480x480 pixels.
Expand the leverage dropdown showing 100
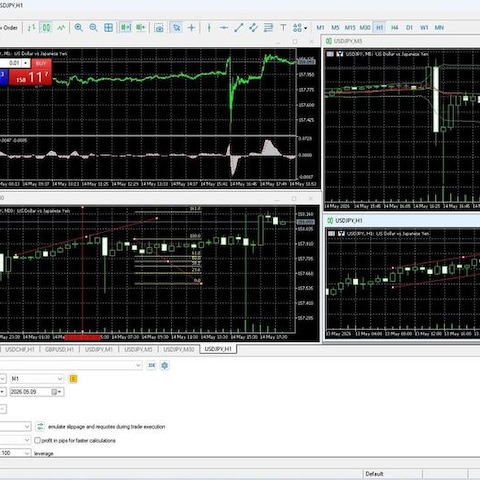click(15, 453)
